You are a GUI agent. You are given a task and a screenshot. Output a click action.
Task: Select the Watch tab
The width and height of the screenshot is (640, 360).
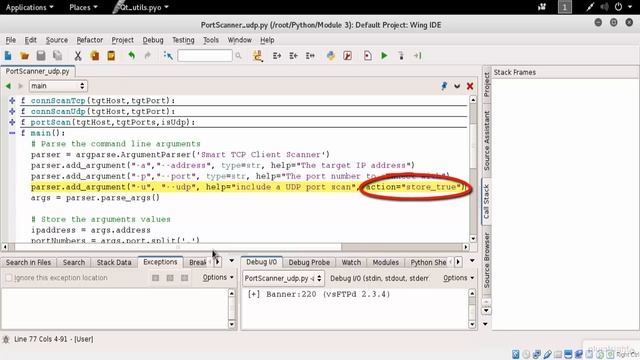coord(351,262)
